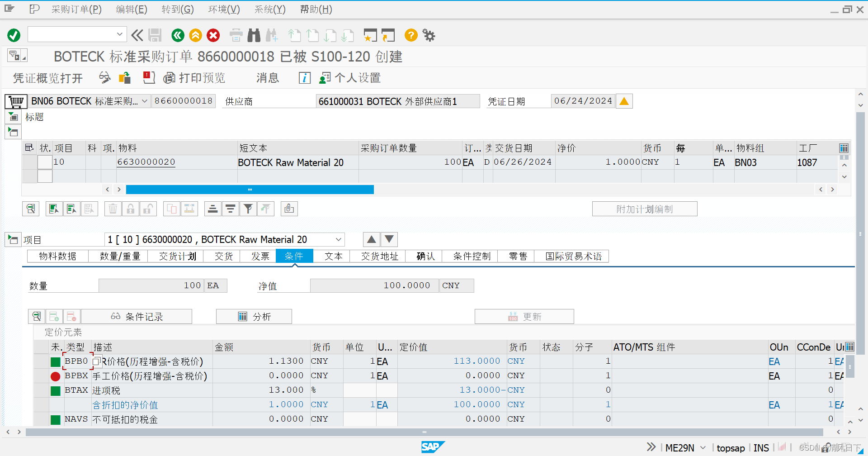Click the green checkmark Enter icon

click(x=14, y=35)
